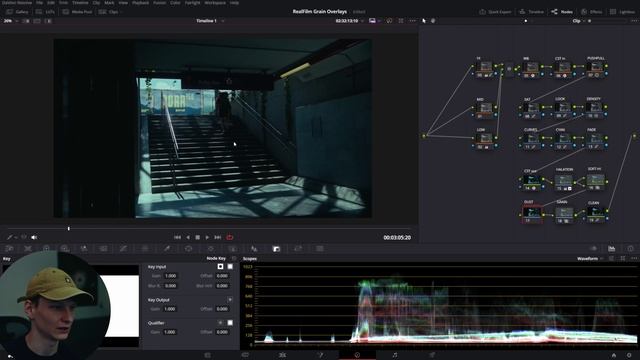Select the DUST node
The height and width of the screenshot is (360, 640).
(532, 214)
